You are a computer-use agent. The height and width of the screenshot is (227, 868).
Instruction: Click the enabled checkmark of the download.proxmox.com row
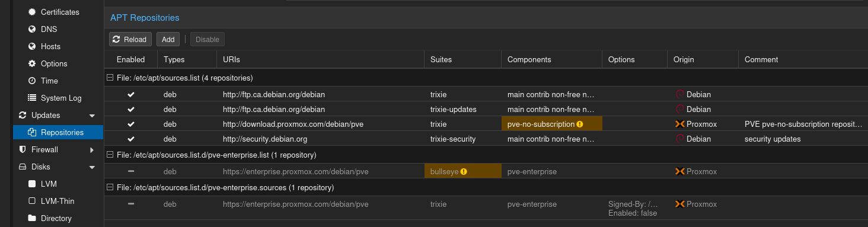click(131, 124)
